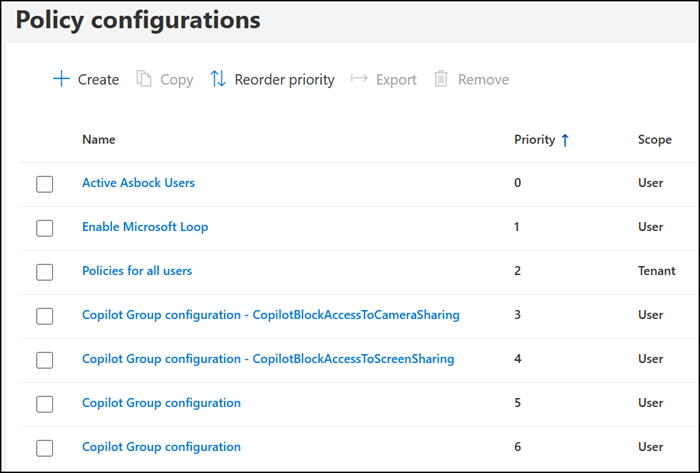Click the Create button label
The image size is (700, 473).
98,79
